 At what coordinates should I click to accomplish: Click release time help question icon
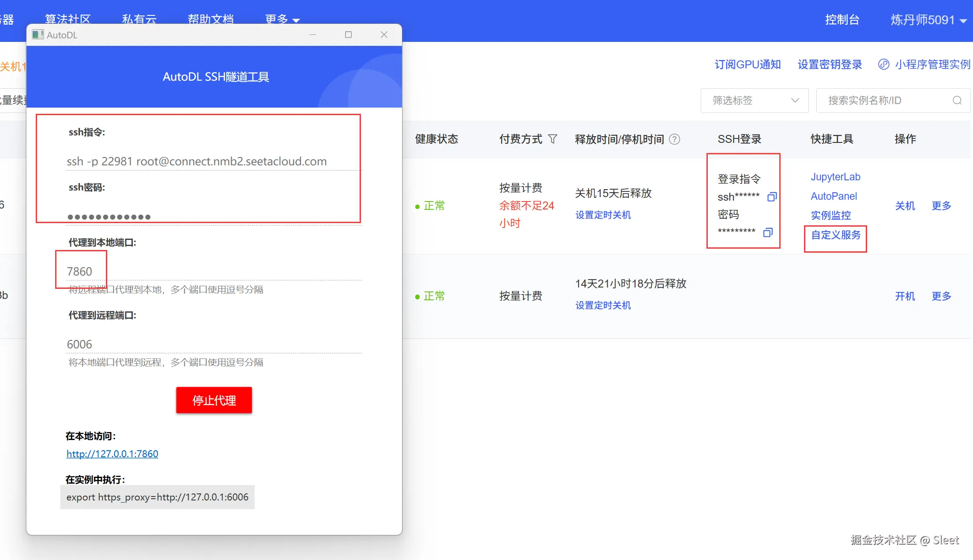[674, 139]
